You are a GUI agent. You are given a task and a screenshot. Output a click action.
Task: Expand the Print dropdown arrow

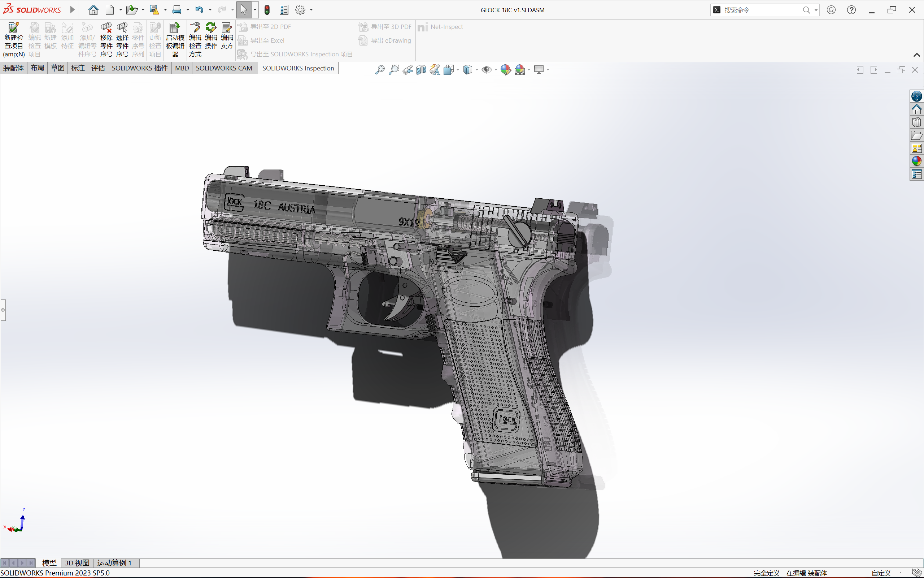(x=187, y=10)
